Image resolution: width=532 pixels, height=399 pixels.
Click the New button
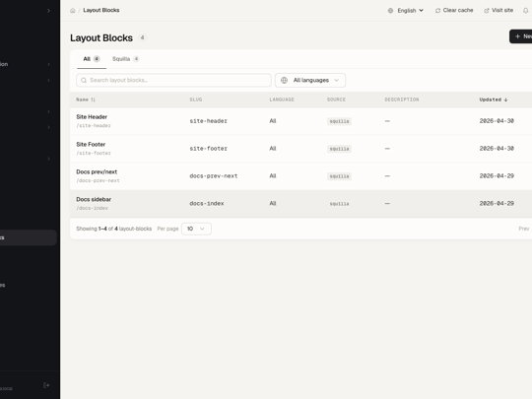point(522,36)
